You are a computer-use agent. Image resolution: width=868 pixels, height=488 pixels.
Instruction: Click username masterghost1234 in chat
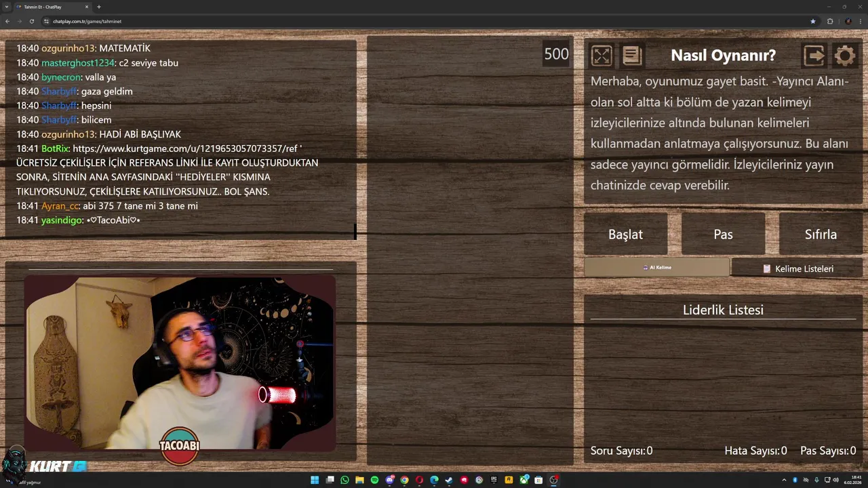point(78,63)
